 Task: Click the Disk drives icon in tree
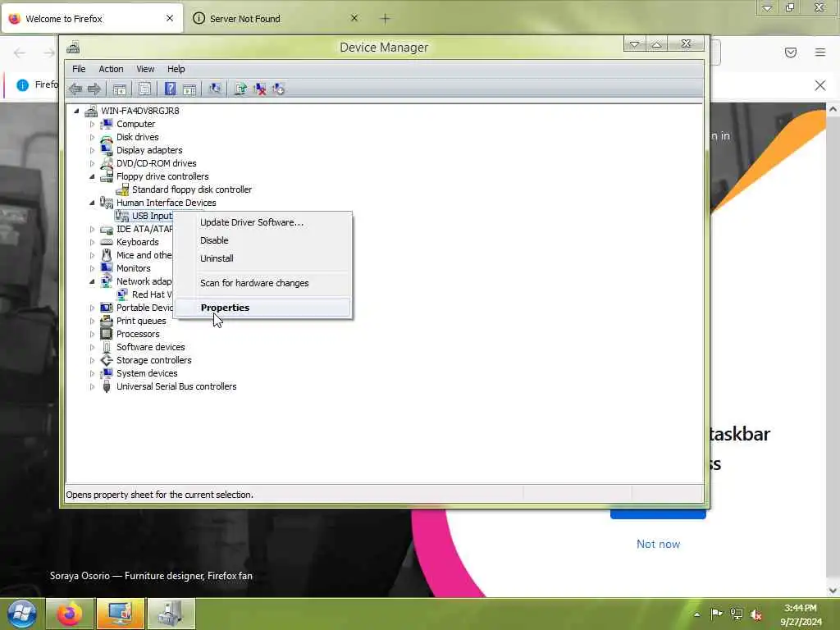pos(107,137)
